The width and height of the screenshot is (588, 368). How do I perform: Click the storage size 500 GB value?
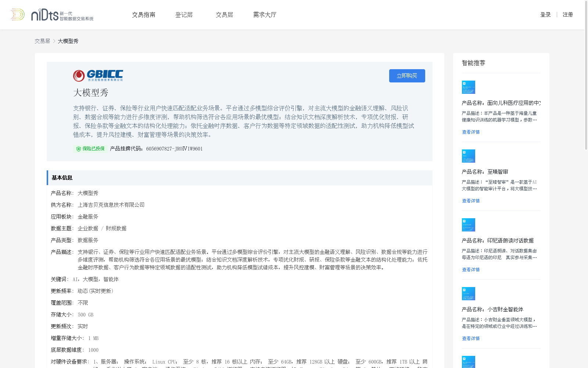[86, 315]
